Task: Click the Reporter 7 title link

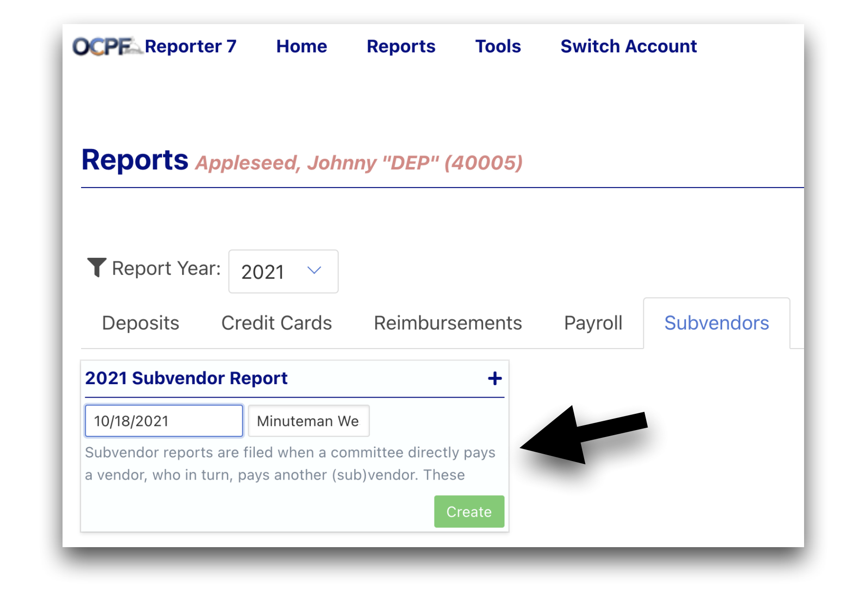Action: 190,46
